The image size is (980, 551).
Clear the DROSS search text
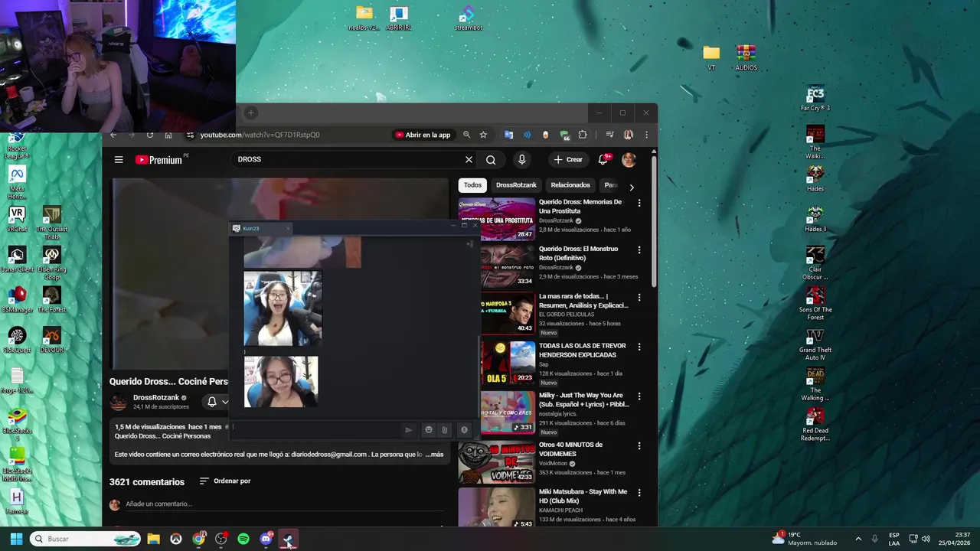[x=469, y=159]
